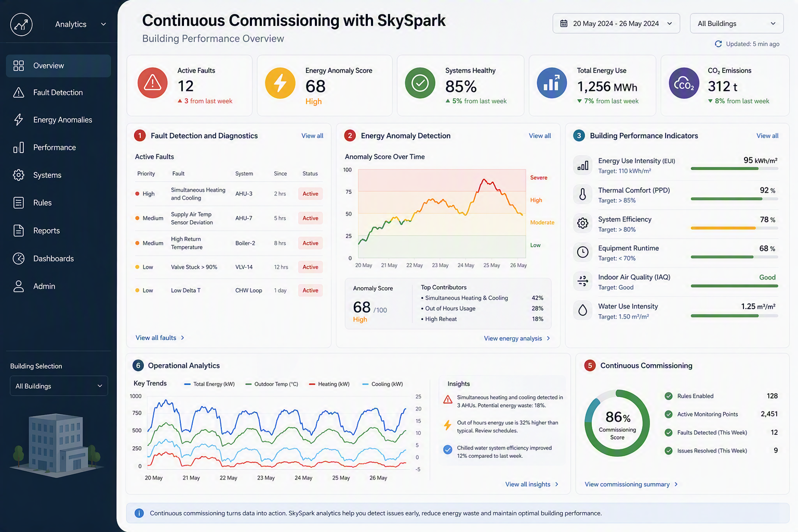Image resolution: width=798 pixels, height=532 pixels.
Task: Expand the Analytics menu in sidebar
Action: 81,24
